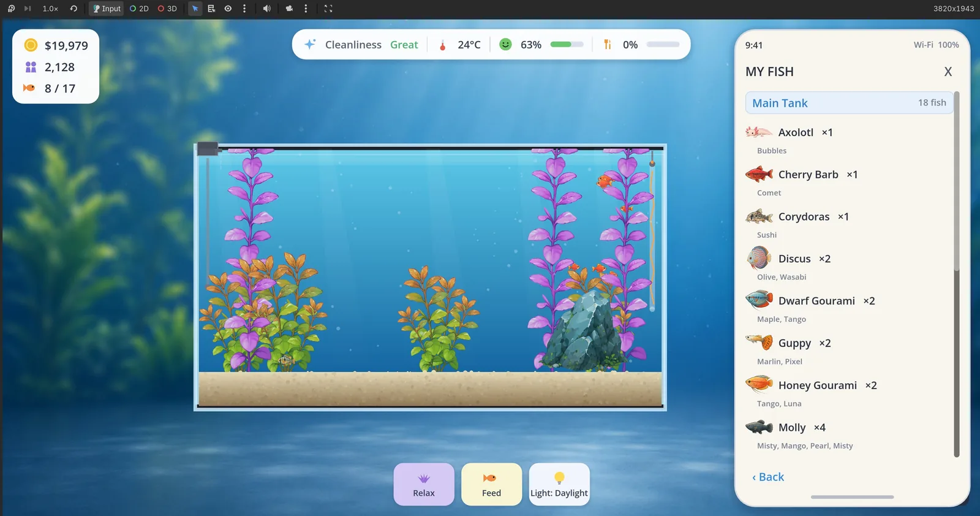Image resolution: width=980 pixels, height=516 pixels.
Task: Click the 'Olive, Wasabi' names text
Action: click(782, 277)
